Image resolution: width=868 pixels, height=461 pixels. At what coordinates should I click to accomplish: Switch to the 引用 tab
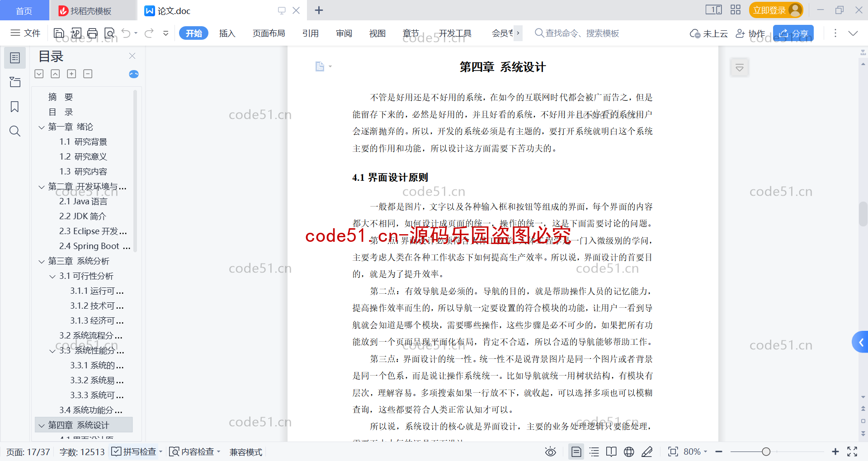click(311, 33)
